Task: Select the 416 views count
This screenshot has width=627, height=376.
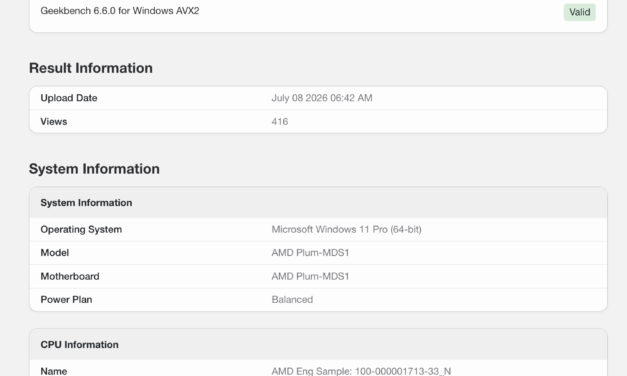Action: [280, 122]
